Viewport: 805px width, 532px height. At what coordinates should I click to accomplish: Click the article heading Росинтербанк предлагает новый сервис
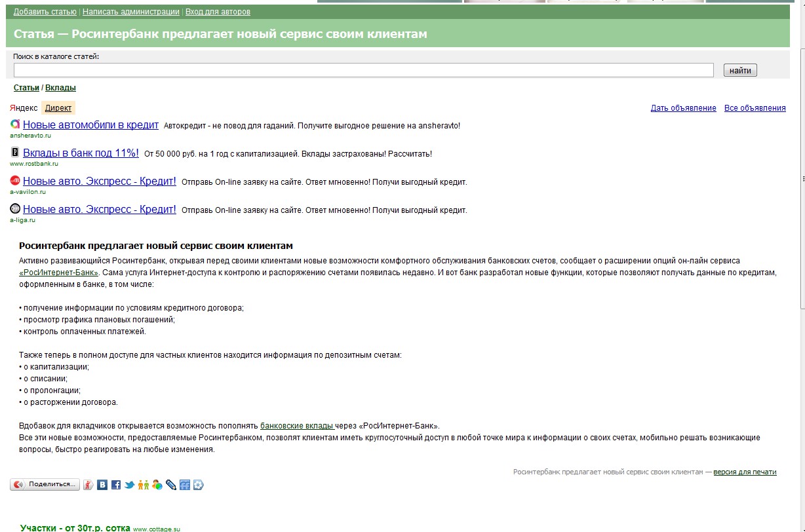point(156,246)
